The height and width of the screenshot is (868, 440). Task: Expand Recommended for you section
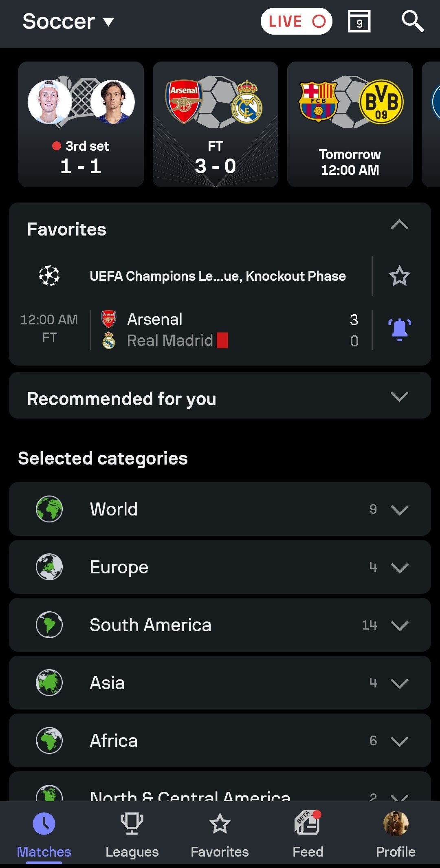point(399,397)
